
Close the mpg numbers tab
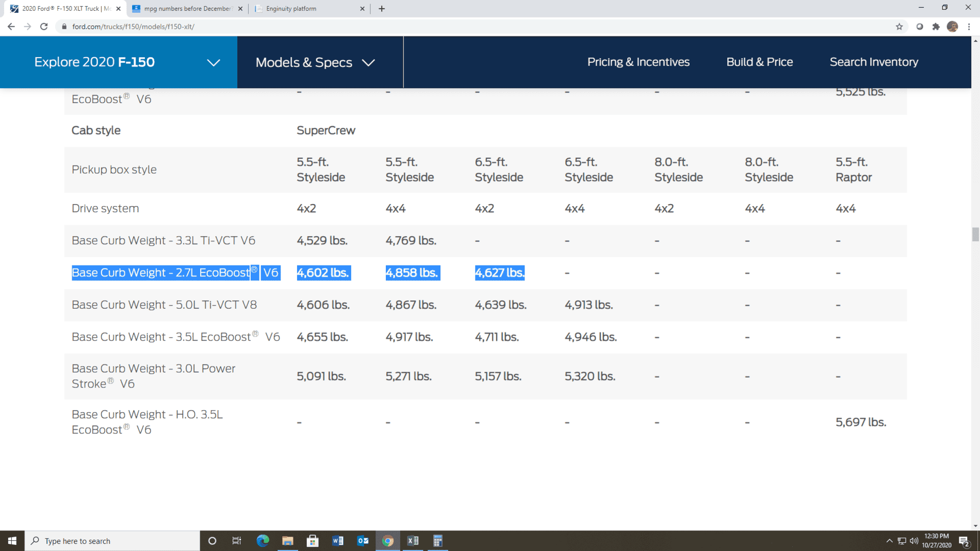click(240, 8)
